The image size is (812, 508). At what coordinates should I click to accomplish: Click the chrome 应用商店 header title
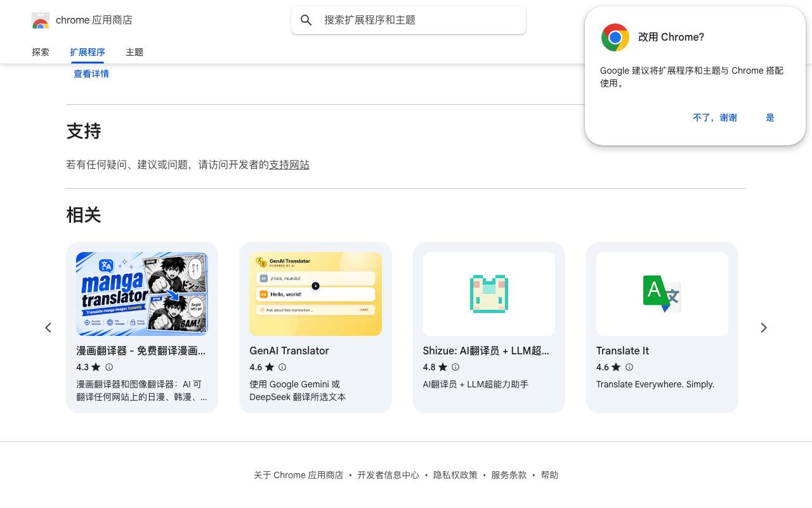tap(94, 20)
